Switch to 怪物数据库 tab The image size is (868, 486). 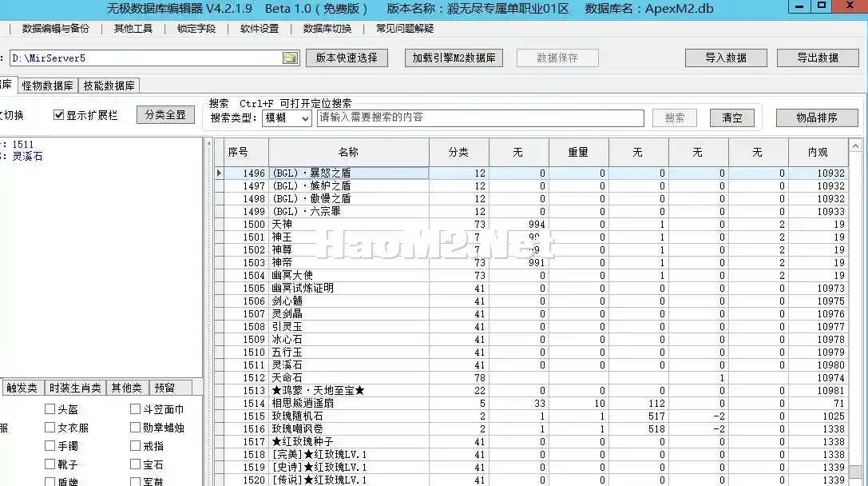(48, 86)
